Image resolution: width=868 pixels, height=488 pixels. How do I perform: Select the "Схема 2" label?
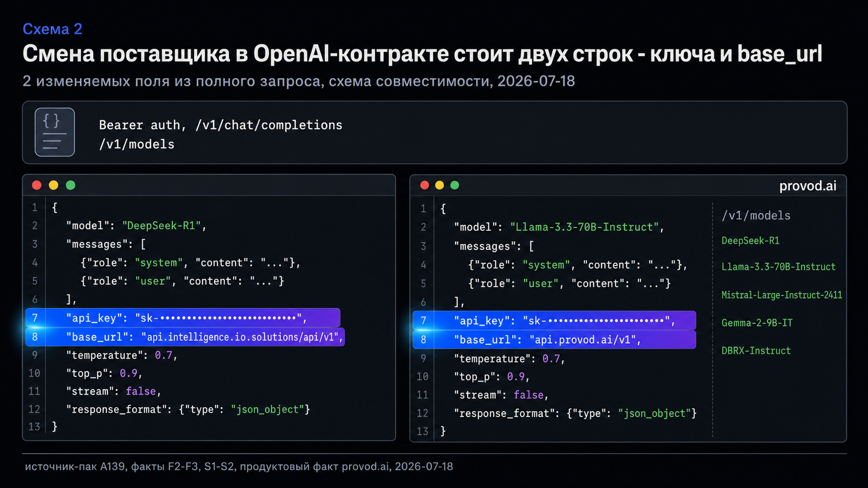(53, 29)
